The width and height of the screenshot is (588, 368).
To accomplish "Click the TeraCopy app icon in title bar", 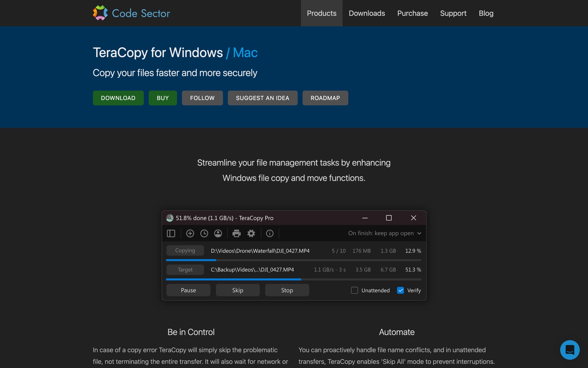I will (x=170, y=218).
